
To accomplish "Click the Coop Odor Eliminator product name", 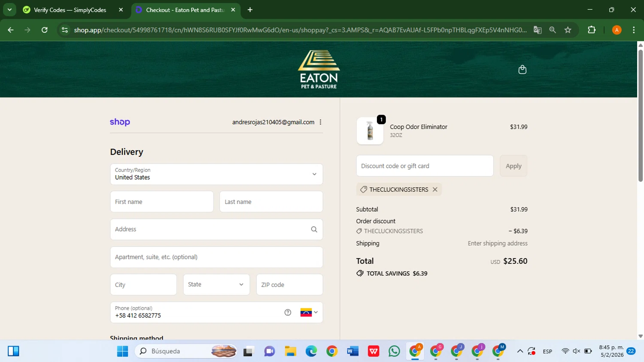I will 419,127.
